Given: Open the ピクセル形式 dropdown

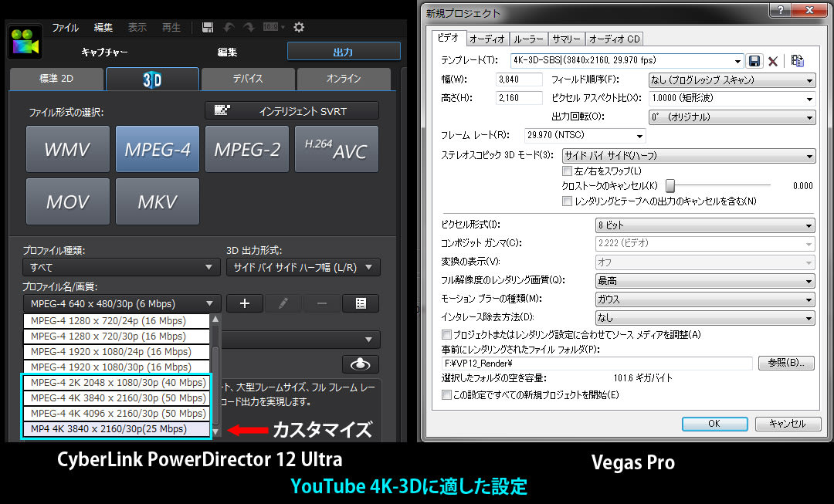Looking at the screenshot, I should click(705, 225).
